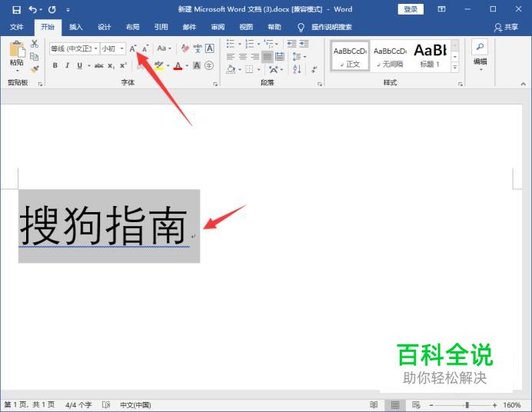Clear all formatting with the eraser A icon
The image size is (532, 412).
(185, 48)
